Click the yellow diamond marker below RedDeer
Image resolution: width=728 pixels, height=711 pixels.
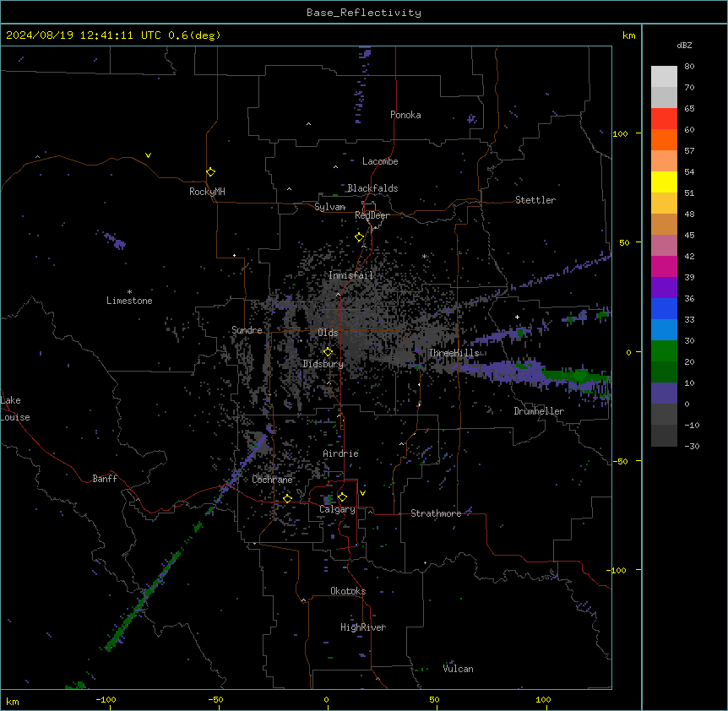coord(359,237)
